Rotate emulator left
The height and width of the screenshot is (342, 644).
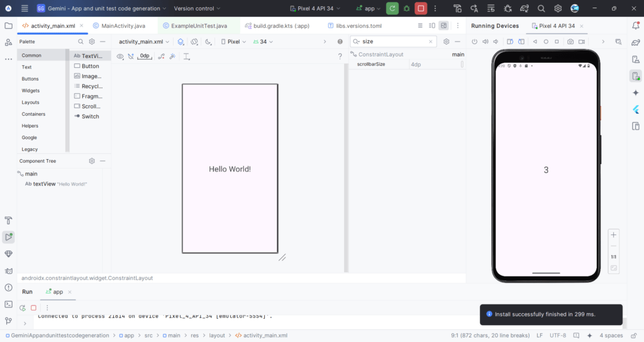coord(509,41)
